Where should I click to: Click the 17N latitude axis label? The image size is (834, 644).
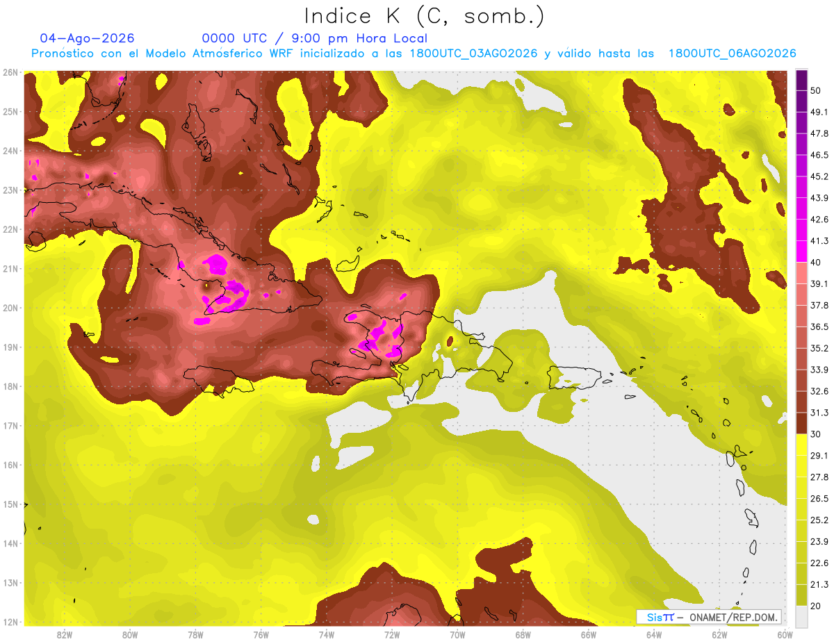tap(10, 426)
